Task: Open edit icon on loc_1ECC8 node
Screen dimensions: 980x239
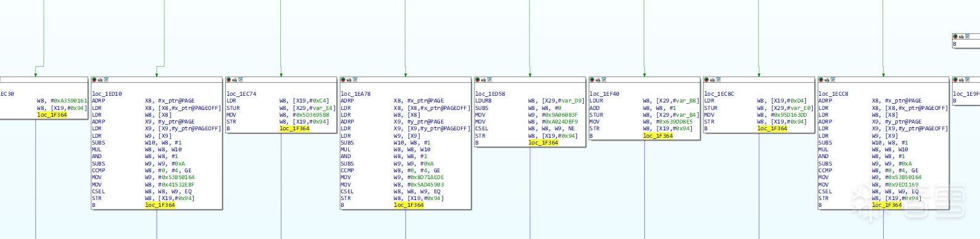Action: [826, 80]
